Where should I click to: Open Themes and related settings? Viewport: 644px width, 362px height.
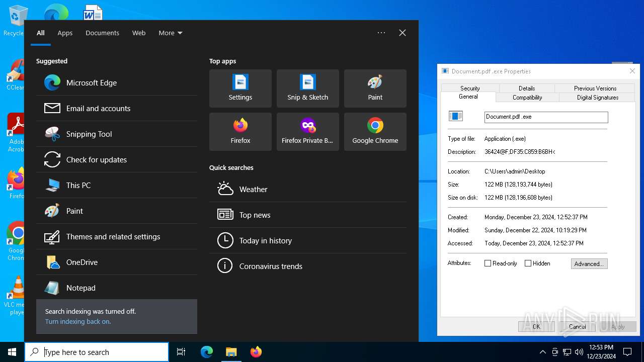pyautogui.click(x=117, y=236)
